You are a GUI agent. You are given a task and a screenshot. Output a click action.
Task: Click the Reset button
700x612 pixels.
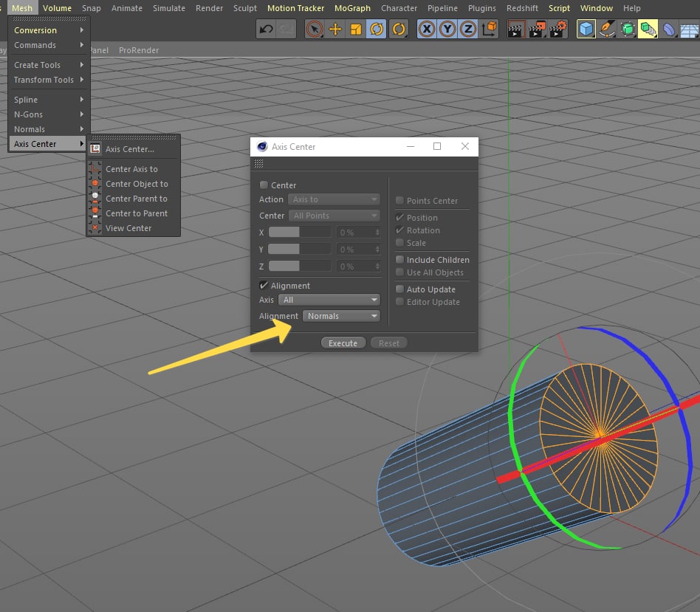tap(389, 343)
